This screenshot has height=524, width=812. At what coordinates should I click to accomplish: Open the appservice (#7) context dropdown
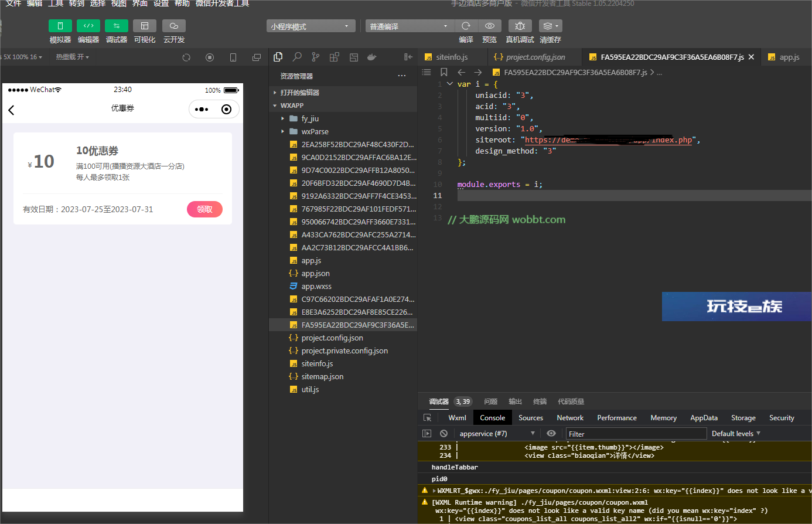(x=497, y=433)
